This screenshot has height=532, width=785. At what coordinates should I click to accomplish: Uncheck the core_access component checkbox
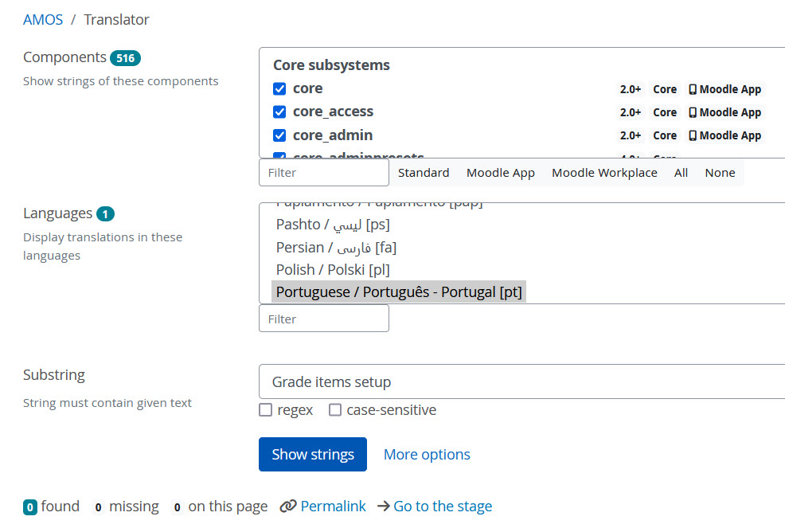tap(279, 111)
